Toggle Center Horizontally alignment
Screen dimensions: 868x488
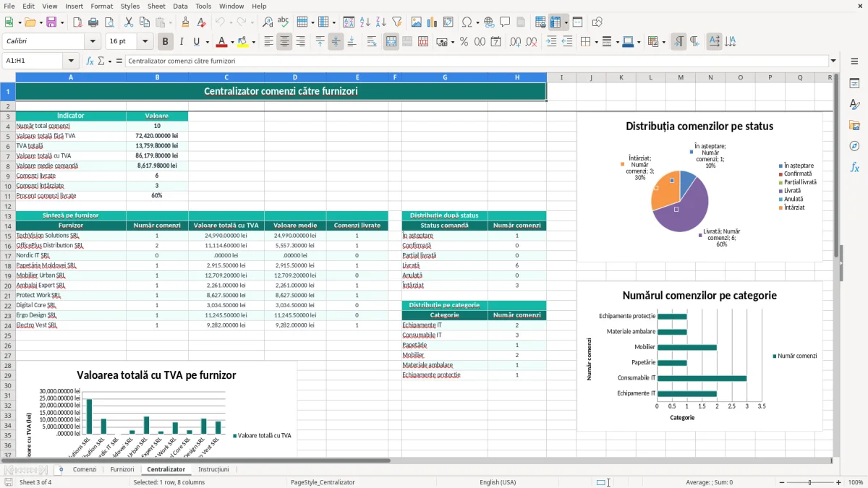(x=285, y=42)
